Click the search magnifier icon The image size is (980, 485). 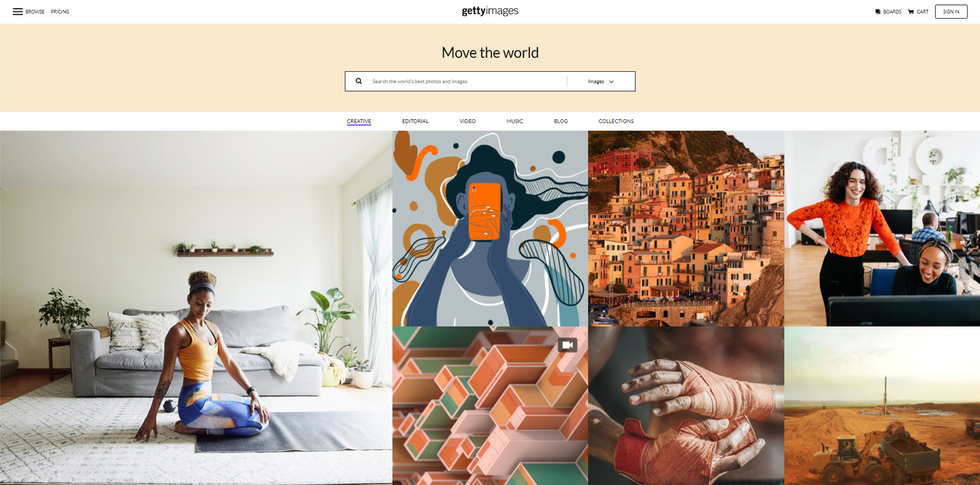[359, 82]
